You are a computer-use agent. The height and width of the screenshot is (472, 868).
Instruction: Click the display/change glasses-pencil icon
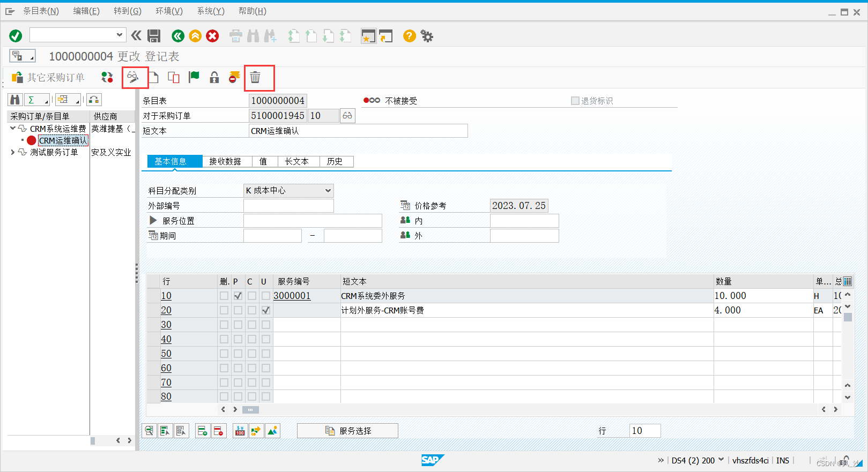pos(133,78)
